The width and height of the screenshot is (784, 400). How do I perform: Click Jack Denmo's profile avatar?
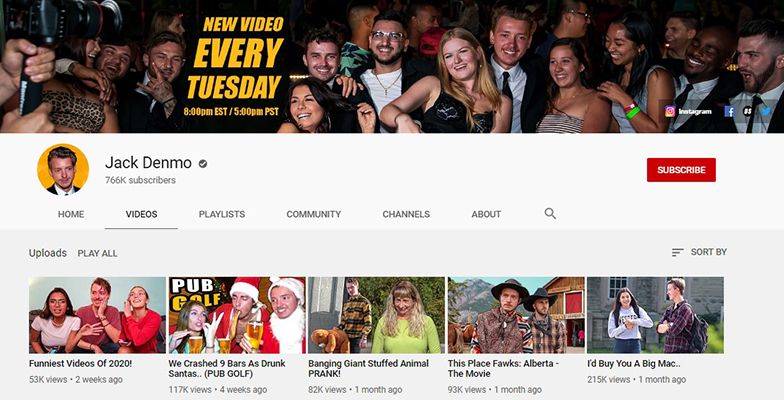tap(63, 169)
